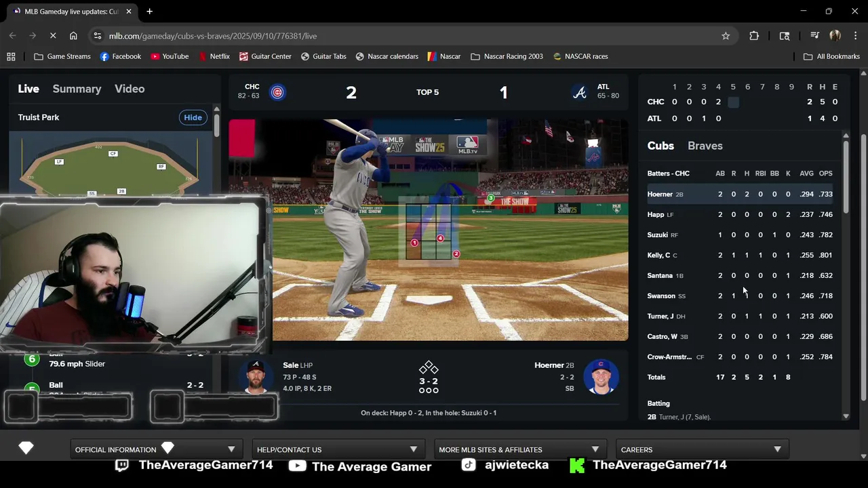Open Facebook bookmark

[120, 56]
